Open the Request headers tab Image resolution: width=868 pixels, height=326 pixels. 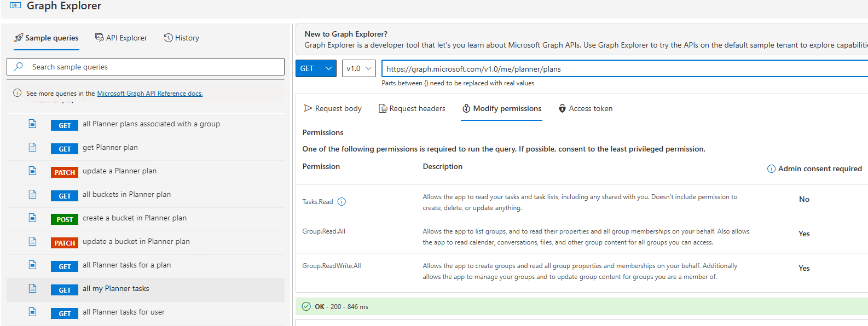(x=412, y=108)
